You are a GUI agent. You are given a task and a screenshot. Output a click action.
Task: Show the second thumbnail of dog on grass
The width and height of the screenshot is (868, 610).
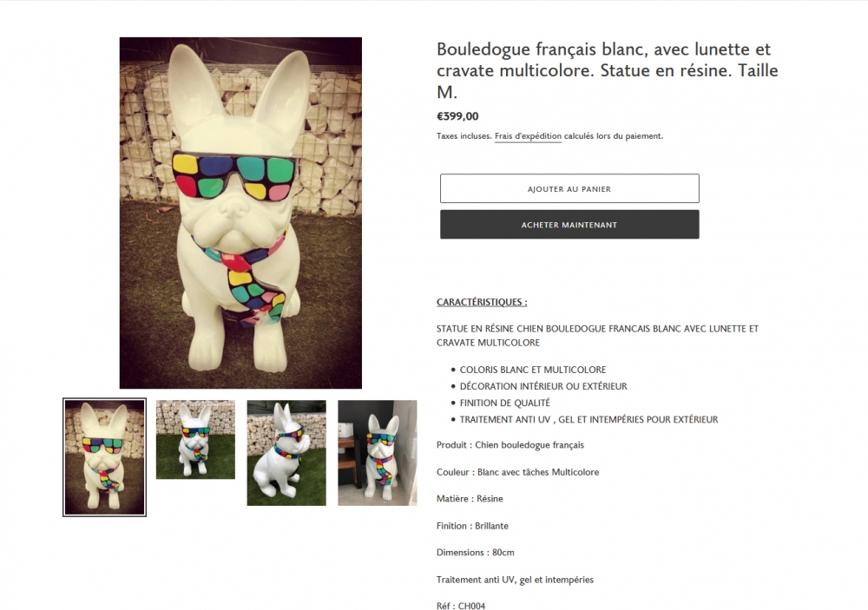[195, 440]
